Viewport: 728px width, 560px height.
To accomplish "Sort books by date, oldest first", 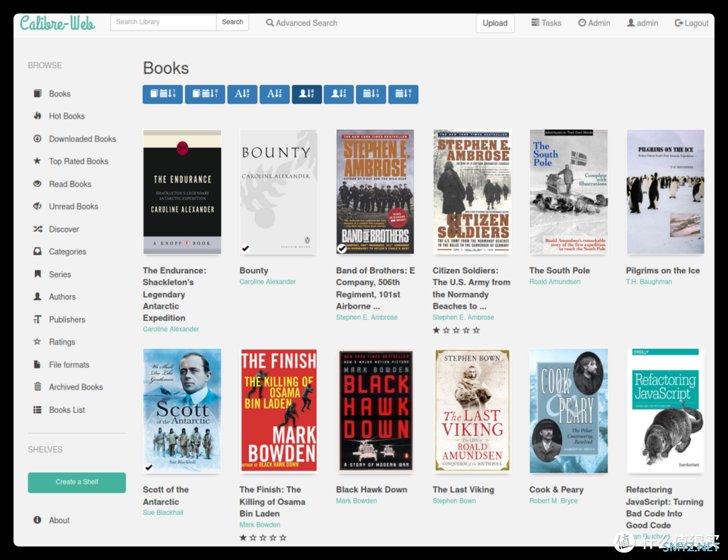I will point(205,94).
